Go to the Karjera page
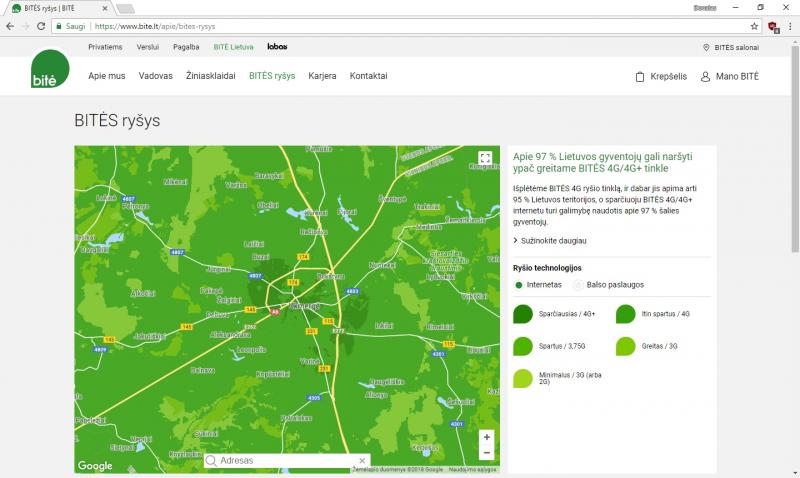800x478 pixels. coord(322,76)
